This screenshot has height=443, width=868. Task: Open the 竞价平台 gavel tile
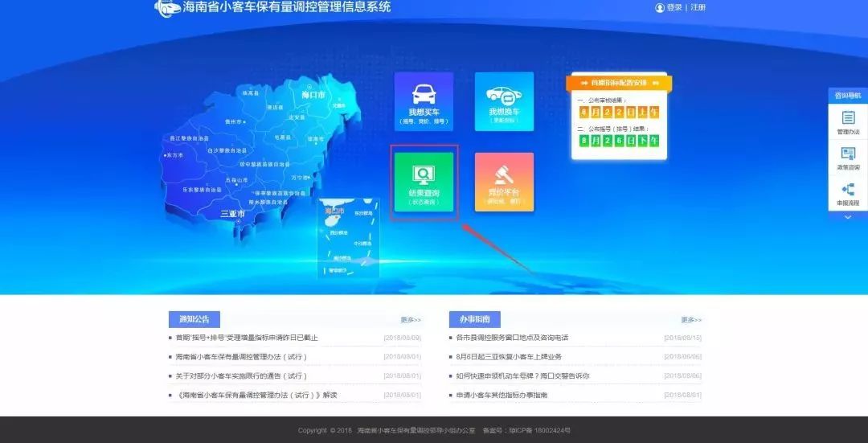click(504, 183)
